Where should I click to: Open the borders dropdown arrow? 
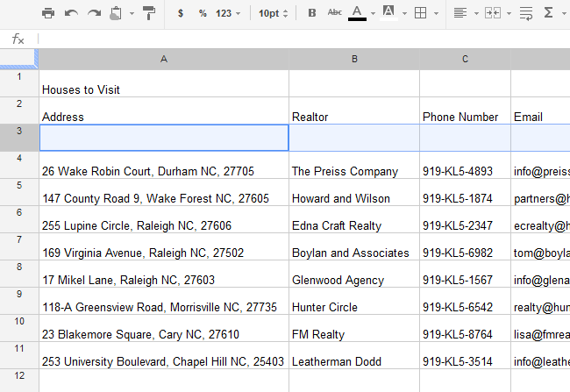[436, 14]
